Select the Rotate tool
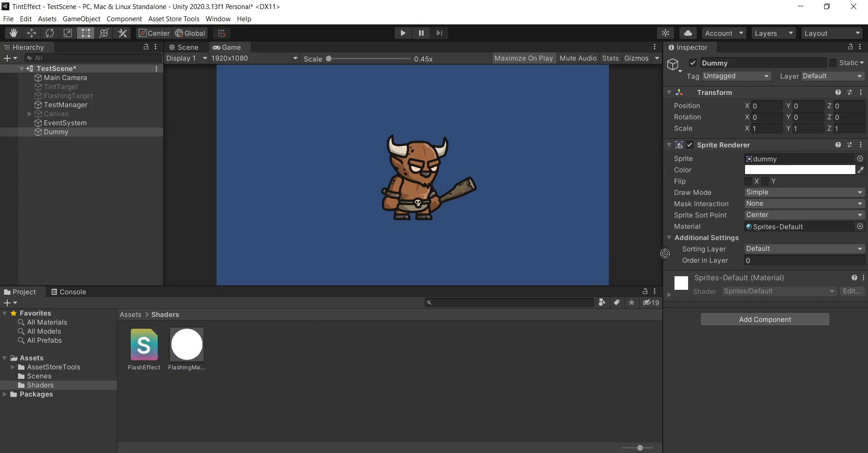Viewport: 868px width, 453px height. (50, 33)
